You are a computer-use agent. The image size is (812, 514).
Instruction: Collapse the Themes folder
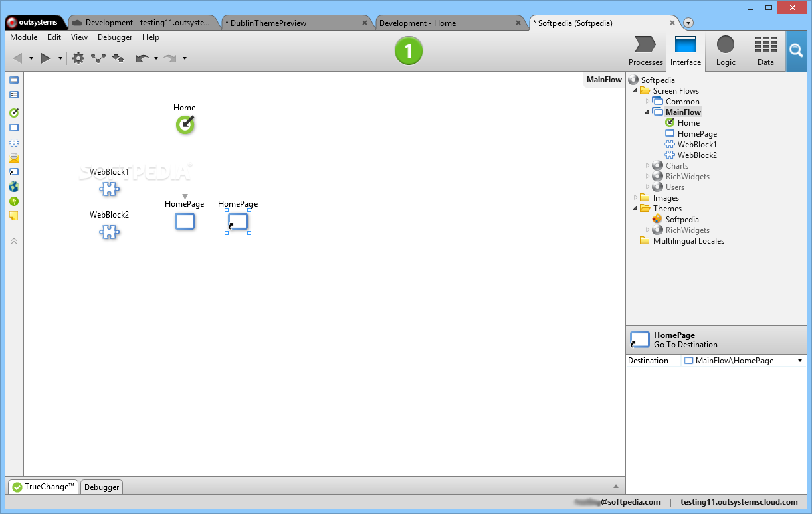pyautogui.click(x=635, y=209)
